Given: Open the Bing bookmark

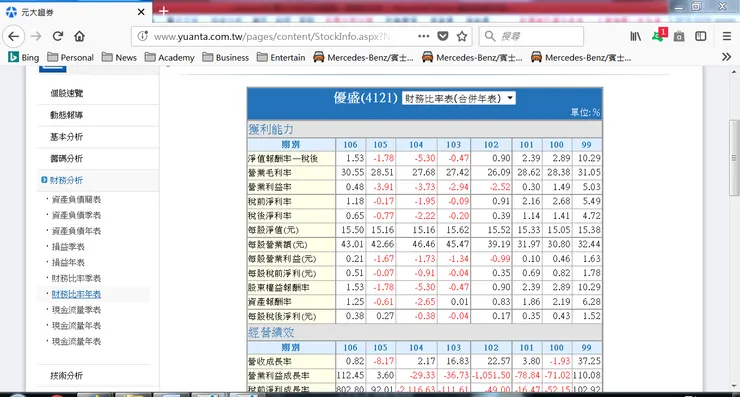Looking at the screenshot, I should coord(24,58).
